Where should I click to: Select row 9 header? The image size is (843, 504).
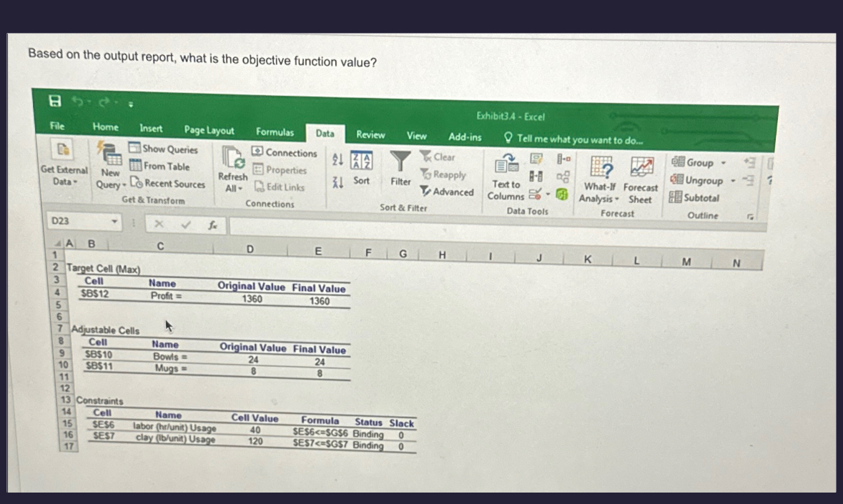click(62, 353)
